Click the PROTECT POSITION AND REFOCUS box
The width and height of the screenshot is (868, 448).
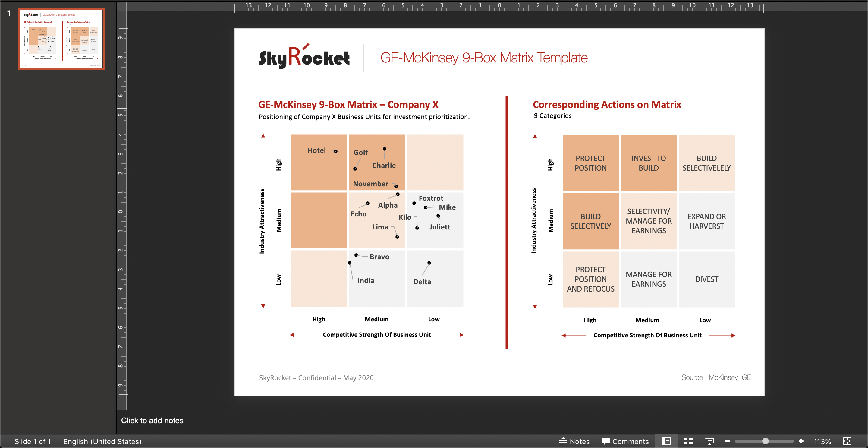tap(591, 279)
